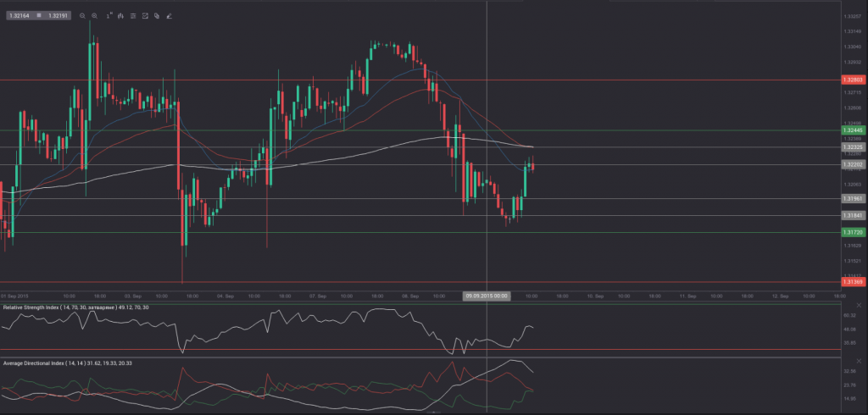The height and width of the screenshot is (415, 868).
Task: Select the green 1.31720 price level tag
Action: point(853,232)
